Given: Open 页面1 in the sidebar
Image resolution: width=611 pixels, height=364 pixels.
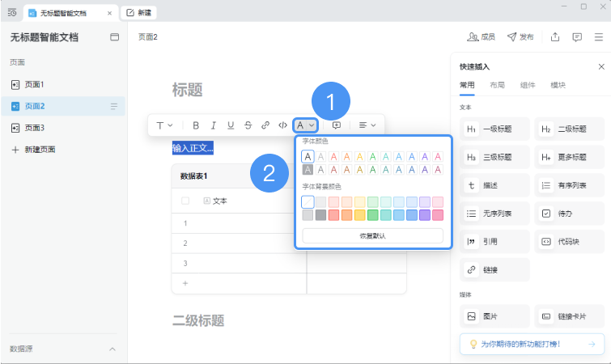Looking at the screenshot, I should 63,84.
